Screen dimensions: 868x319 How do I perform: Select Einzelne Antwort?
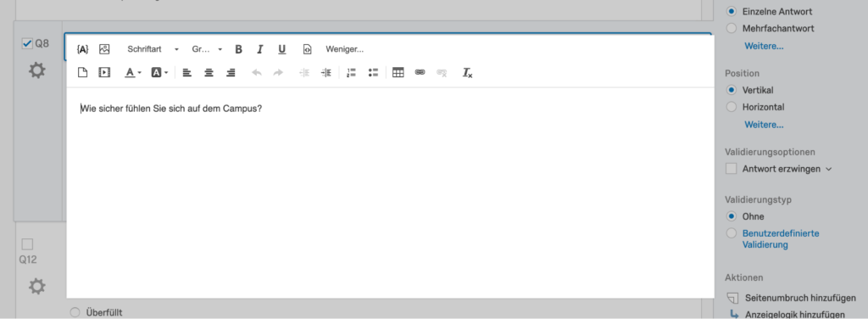click(x=732, y=11)
